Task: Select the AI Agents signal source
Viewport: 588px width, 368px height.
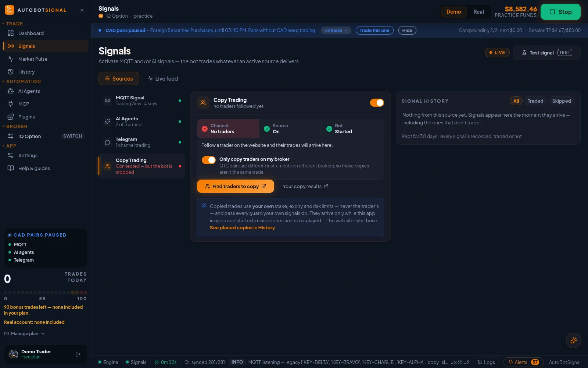Action: 142,121
